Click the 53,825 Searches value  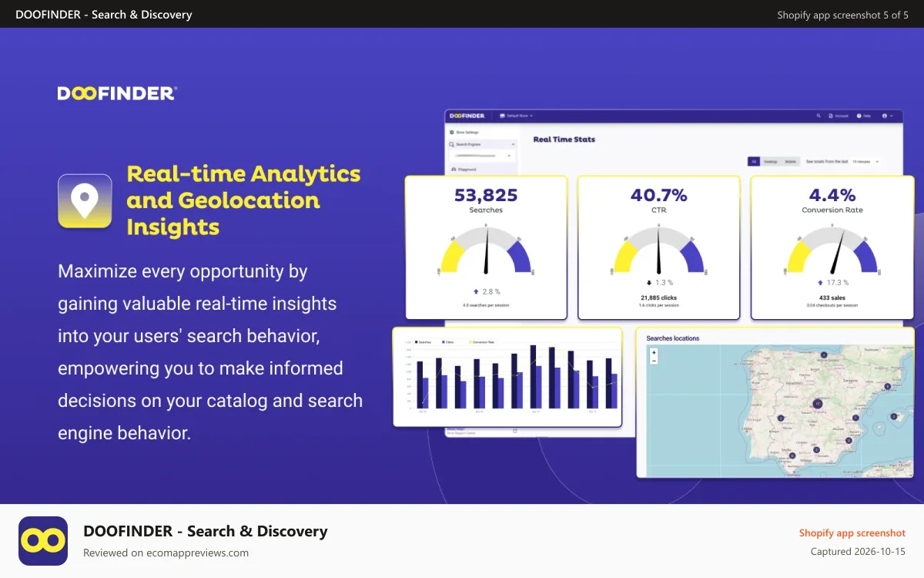point(486,195)
